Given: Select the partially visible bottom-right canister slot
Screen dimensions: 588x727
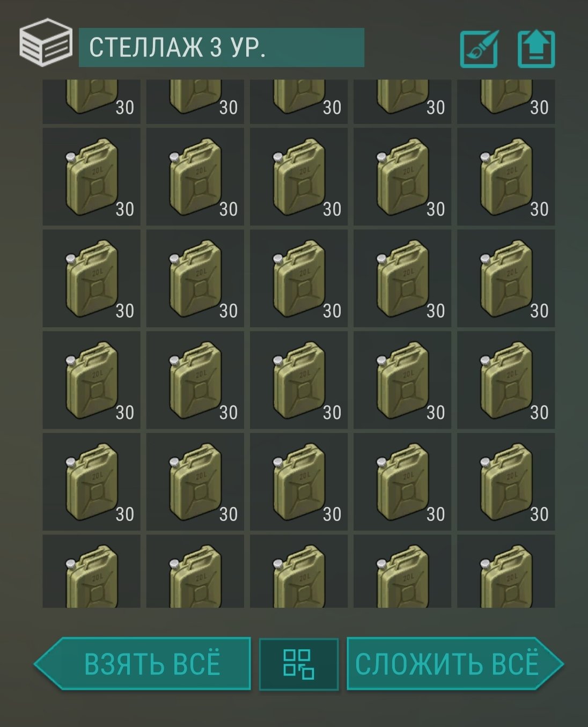Looking at the screenshot, I should [x=506, y=571].
